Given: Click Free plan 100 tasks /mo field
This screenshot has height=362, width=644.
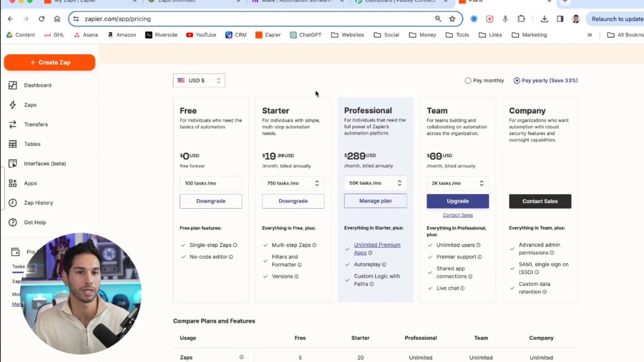Looking at the screenshot, I should tap(211, 183).
